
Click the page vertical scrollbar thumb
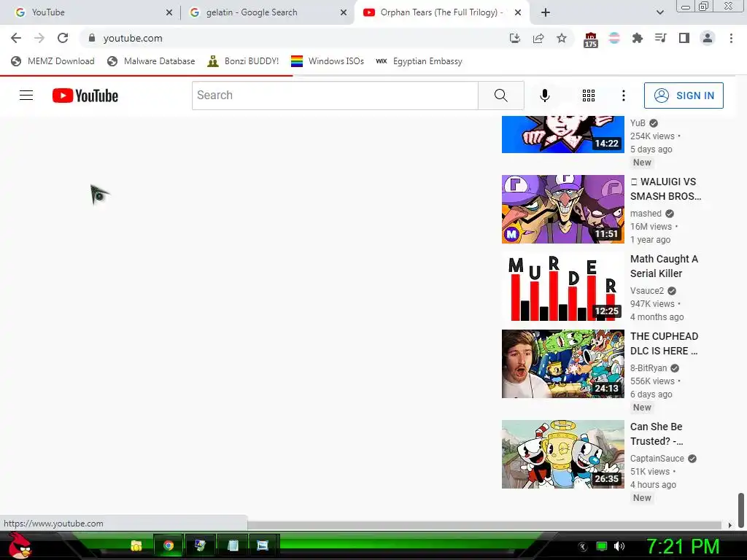[741, 510]
